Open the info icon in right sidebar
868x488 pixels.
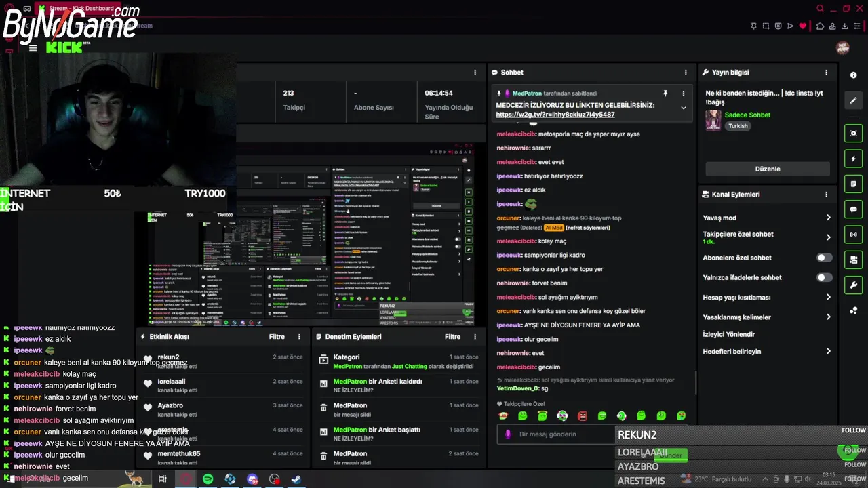(x=853, y=75)
